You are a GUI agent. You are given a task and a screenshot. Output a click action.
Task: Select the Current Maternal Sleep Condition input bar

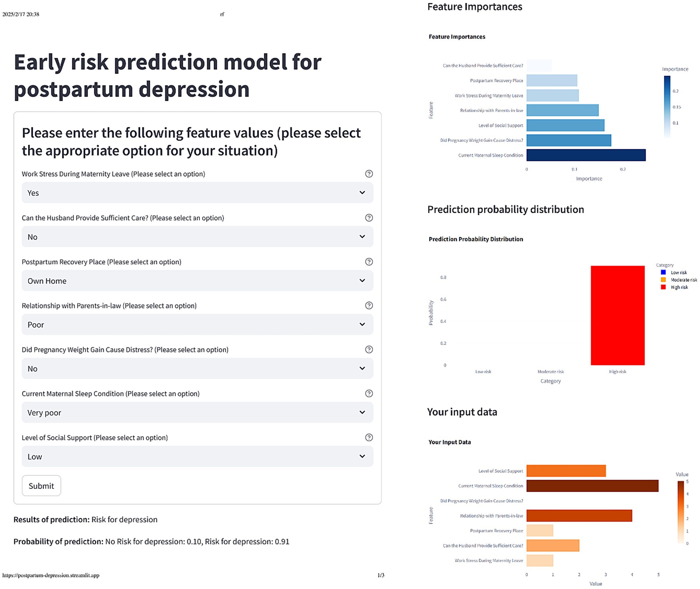point(592,485)
